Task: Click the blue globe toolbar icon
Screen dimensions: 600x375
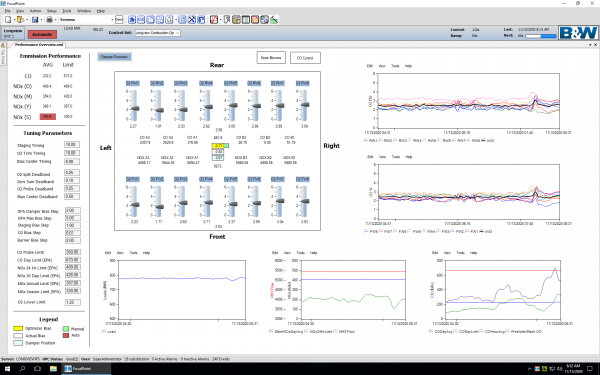Action: click(x=264, y=20)
